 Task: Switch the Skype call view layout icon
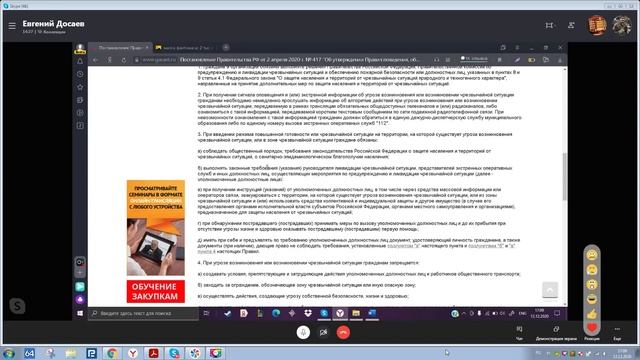[549, 25]
